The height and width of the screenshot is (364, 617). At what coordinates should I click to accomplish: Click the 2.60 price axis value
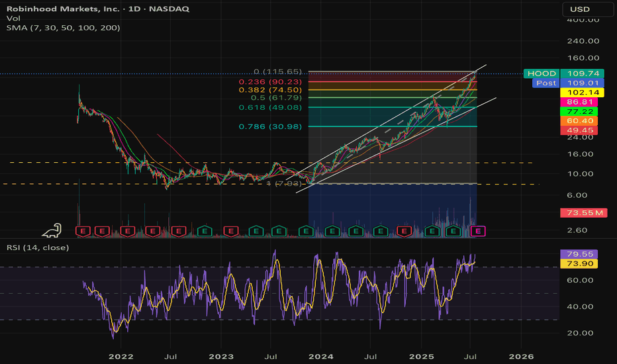(577, 230)
